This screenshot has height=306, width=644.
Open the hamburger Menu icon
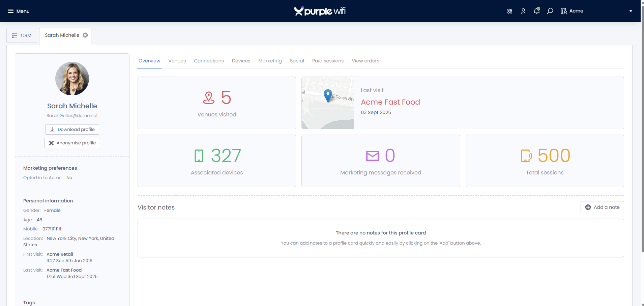[11, 11]
